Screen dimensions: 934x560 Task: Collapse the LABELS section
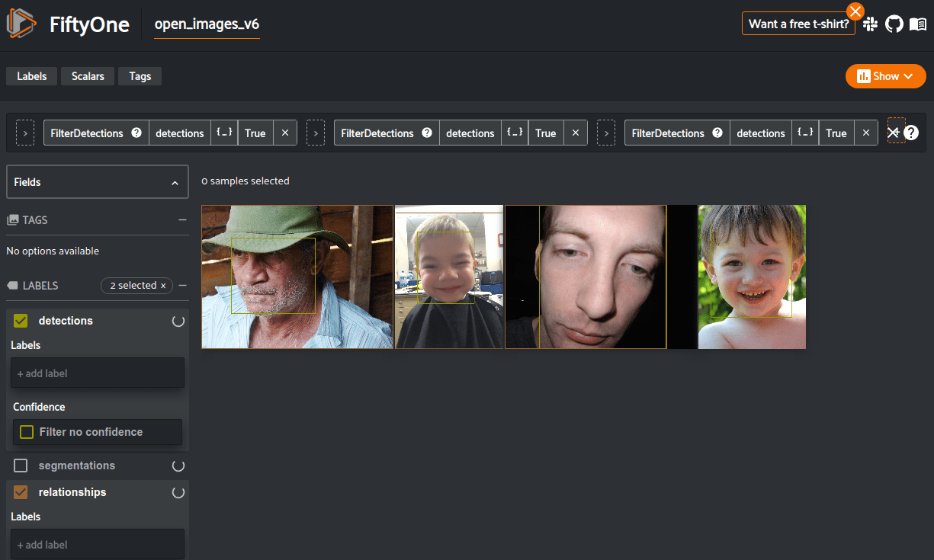tap(182, 286)
